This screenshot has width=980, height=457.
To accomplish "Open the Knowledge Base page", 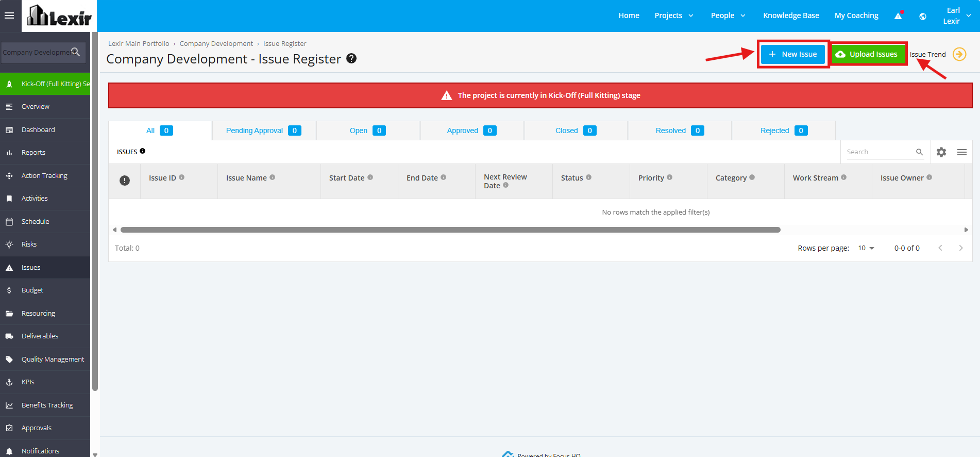I will tap(791, 15).
